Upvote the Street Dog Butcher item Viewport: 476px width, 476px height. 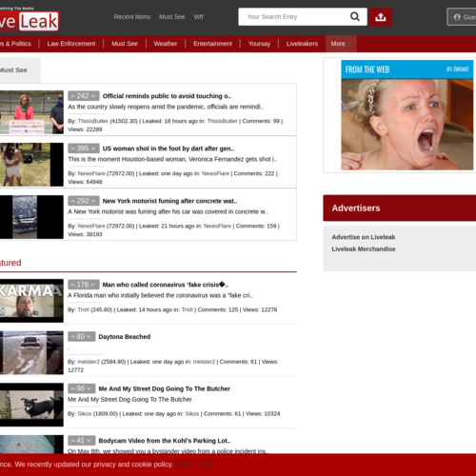[73, 388]
